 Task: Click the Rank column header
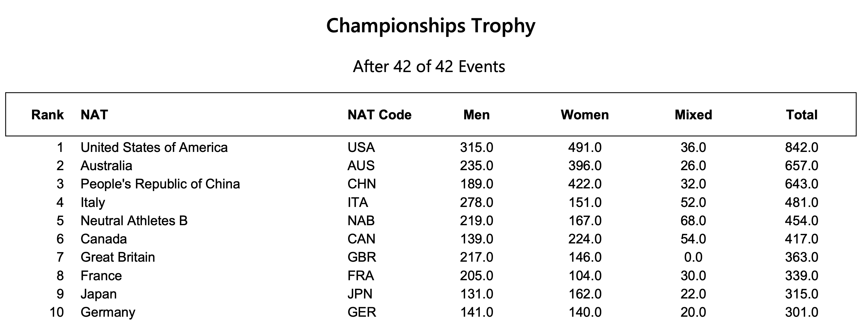(47, 115)
